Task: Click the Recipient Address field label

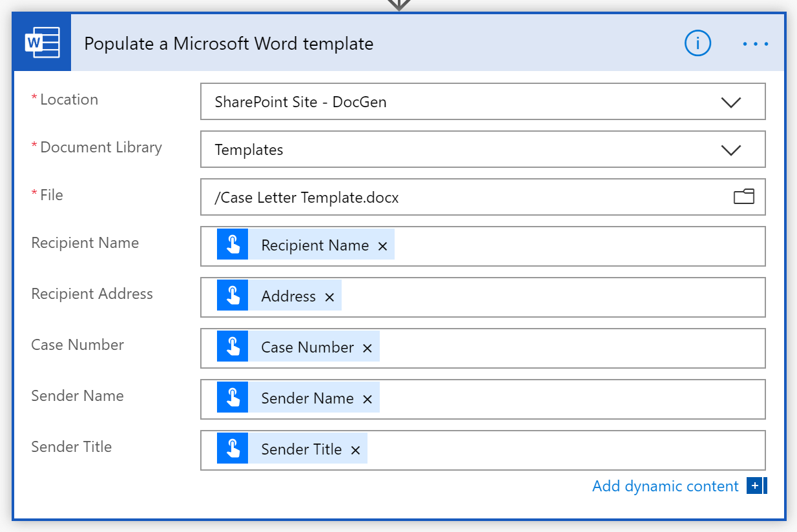Action: coord(92,294)
